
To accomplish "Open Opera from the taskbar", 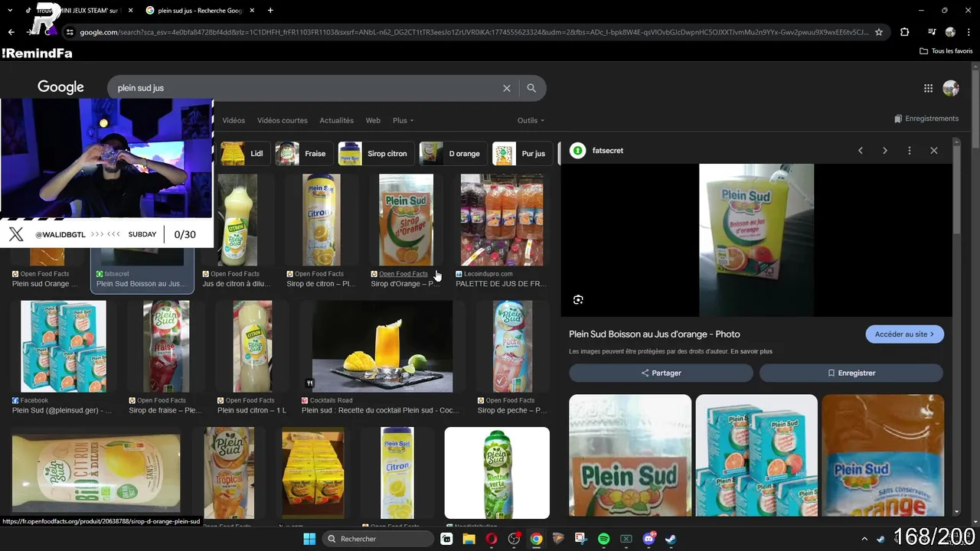I will click(492, 539).
